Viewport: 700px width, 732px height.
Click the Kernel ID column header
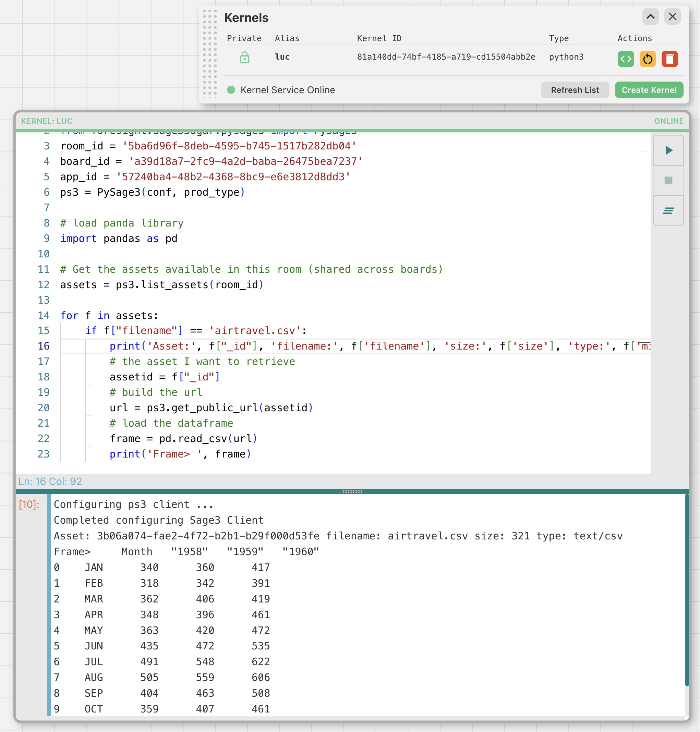(379, 38)
